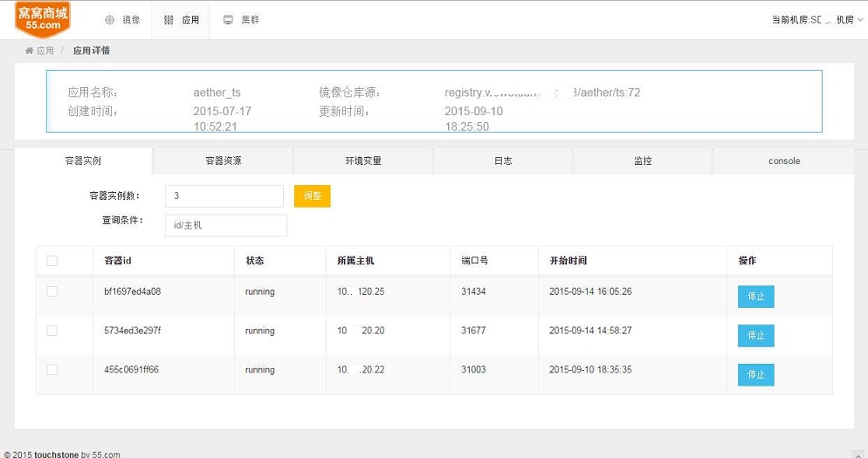Screen dimensions: 868x458
Task: Tick the checkbox for container 455c0691ff66
Action: pos(52,370)
